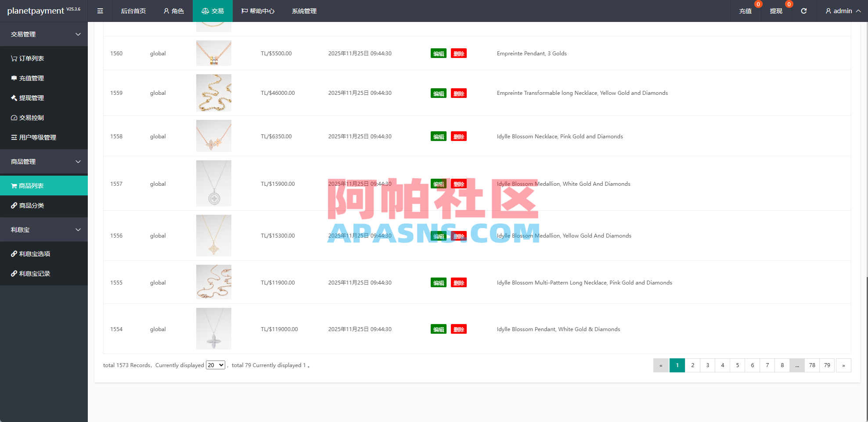Image resolution: width=868 pixels, height=422 pixels.
Task: Open 交易控制 in the sidebar
Action: (x=44, y=118)
